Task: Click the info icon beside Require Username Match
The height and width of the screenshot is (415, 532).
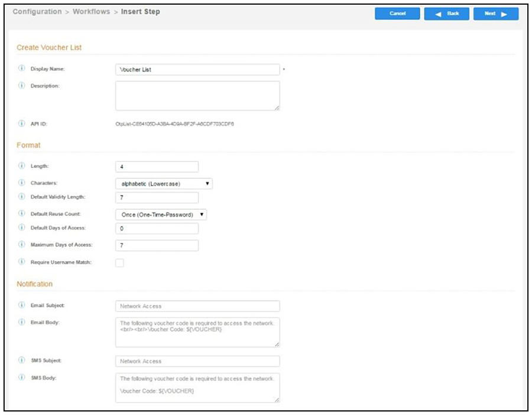Action: 21,262
